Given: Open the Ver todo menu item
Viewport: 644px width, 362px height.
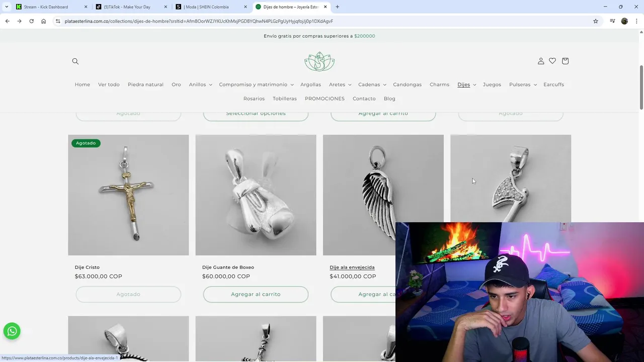Looking at the screenshot, I should click(x=109, y=84).
